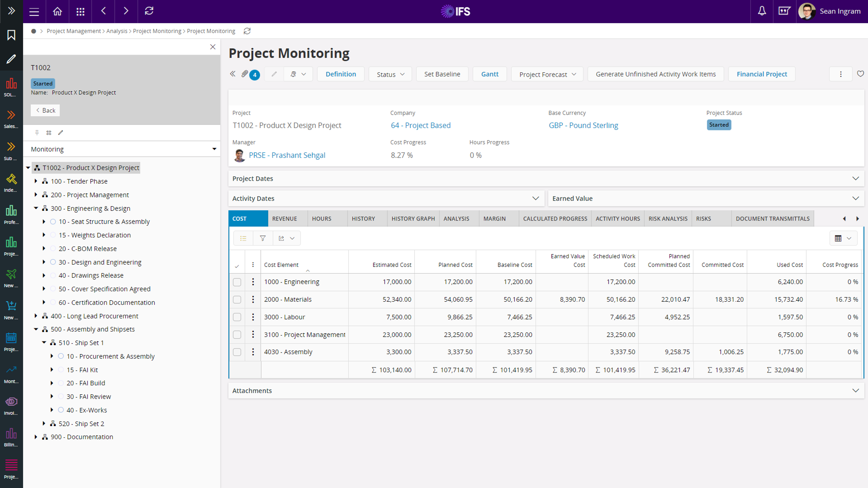Collapse panel with double left chevron

pyautogui.click(x=233, y=74)
